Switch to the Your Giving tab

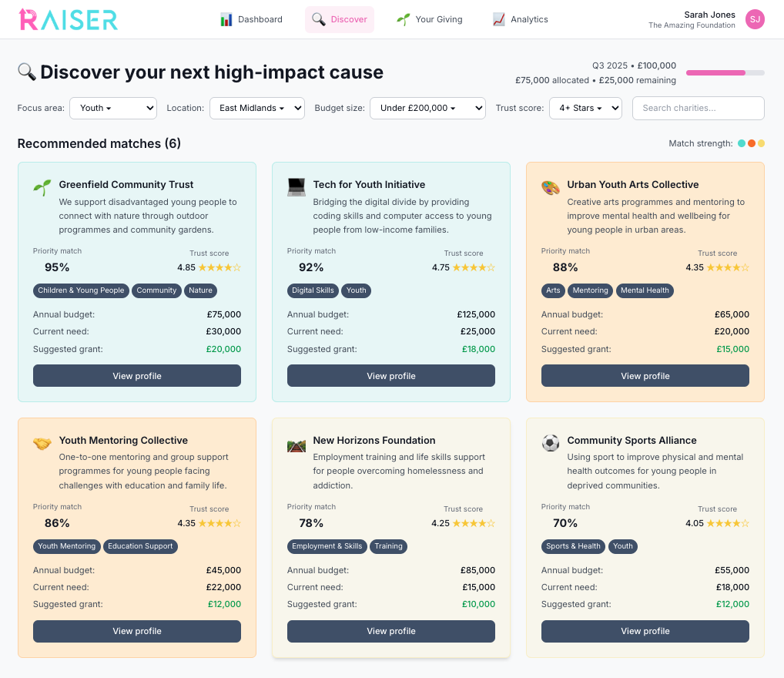coord(430,19)
